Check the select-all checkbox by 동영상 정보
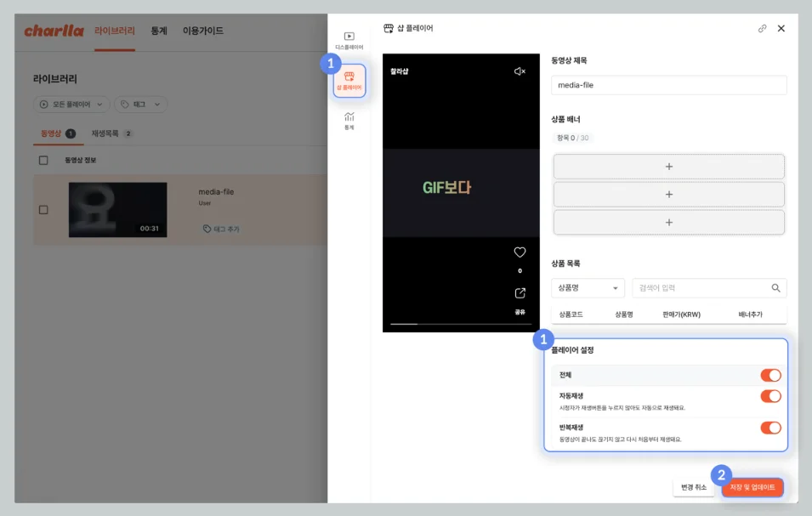The height and width of the screenshot is (516, 812). (x=43, y=161)
